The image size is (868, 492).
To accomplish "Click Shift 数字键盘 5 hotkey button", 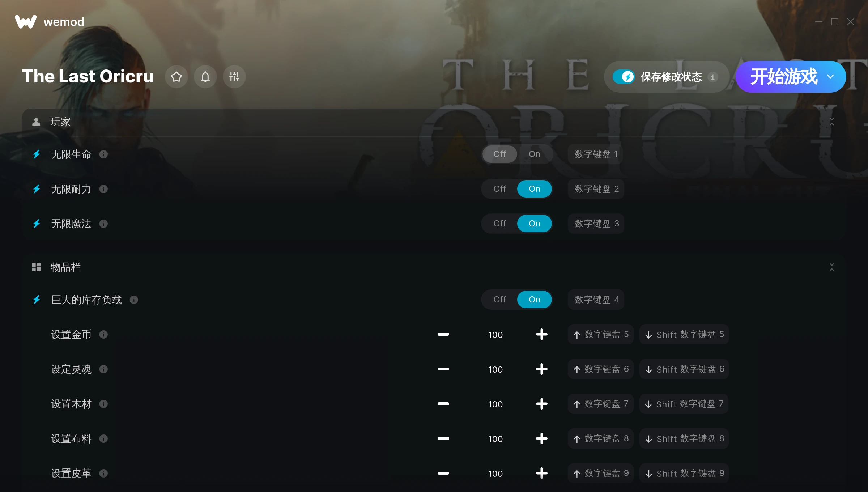I will pos(684,335).
